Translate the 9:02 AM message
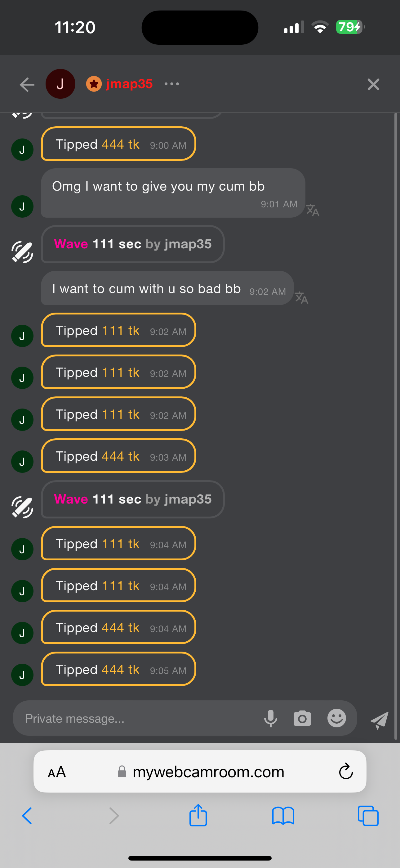This screenshot has width=400, height=868. click(x=301, y=297)
